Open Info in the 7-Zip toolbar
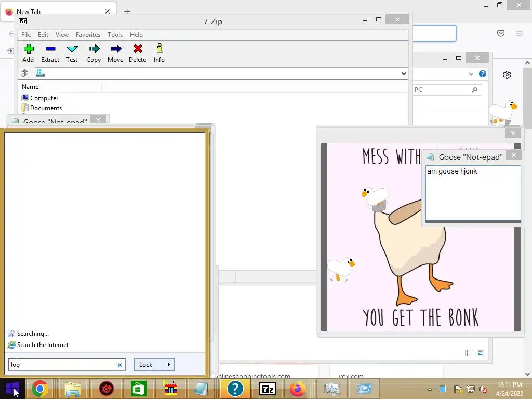The image size is (532, 399). [x=159, y=52]
